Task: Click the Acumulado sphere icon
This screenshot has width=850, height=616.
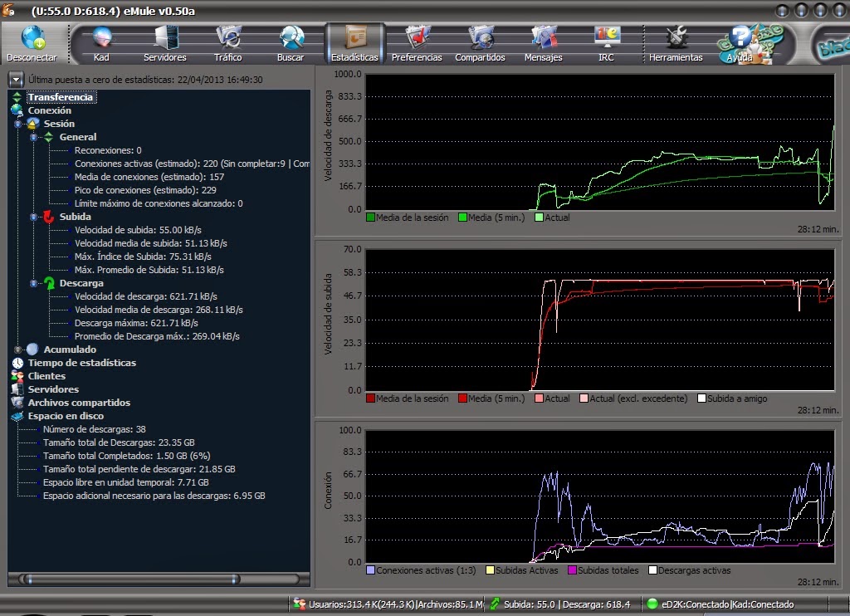Action: (33, 350)
